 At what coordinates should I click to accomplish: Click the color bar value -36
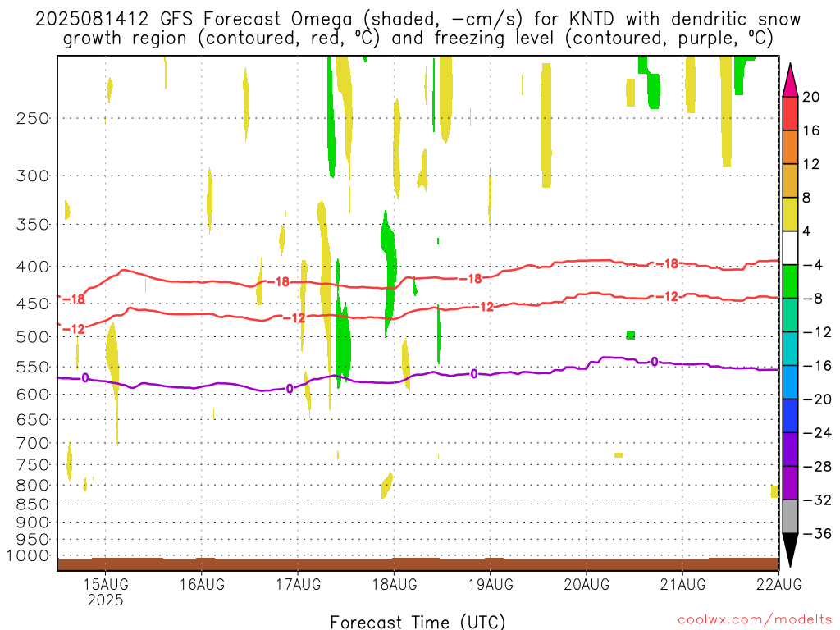point(818,533)
